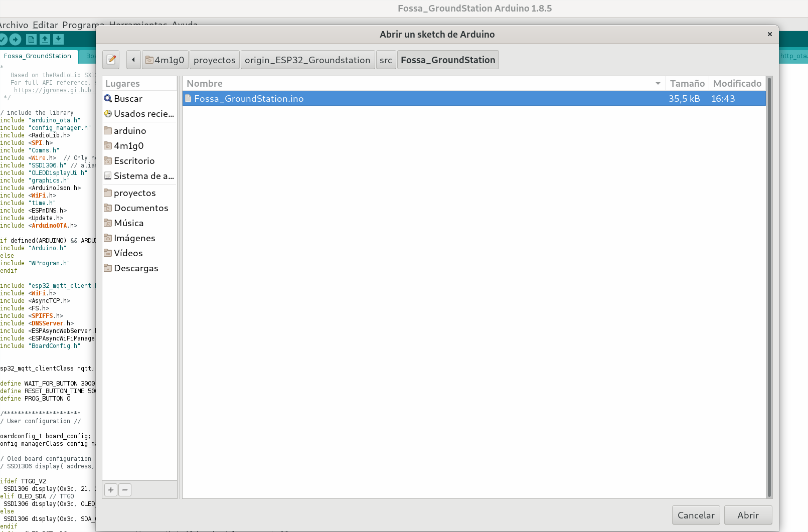The height and width of the screenshot is (532, 808).
Task: Click 35,5 kB size cell
Action: pyautogui.click(x=684, y=99)
